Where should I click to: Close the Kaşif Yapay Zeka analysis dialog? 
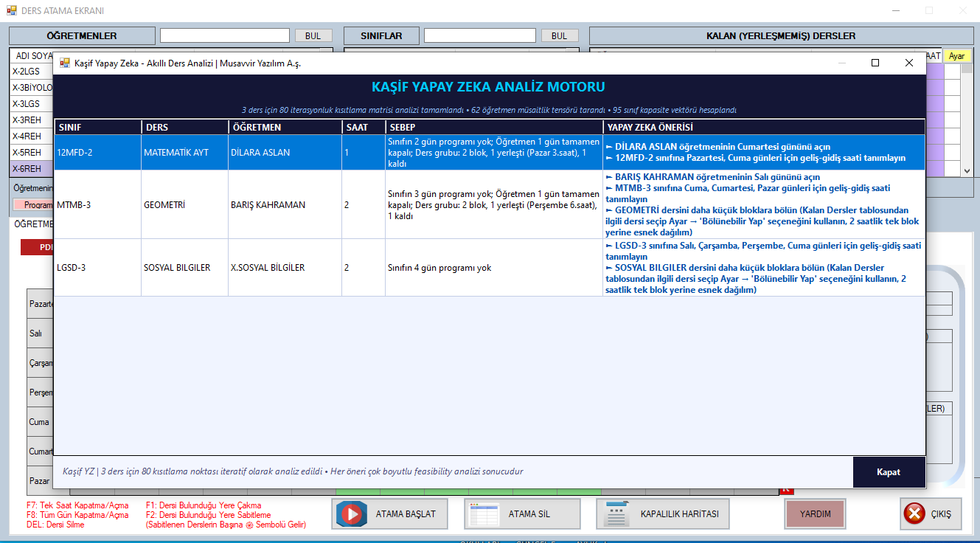pyautogui.click(x=909, y=63)
